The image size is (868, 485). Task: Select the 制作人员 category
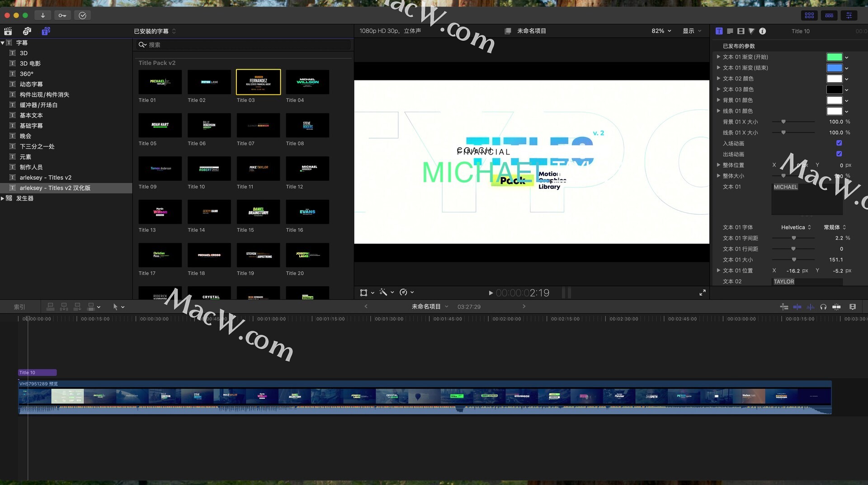tap(31, 167)
